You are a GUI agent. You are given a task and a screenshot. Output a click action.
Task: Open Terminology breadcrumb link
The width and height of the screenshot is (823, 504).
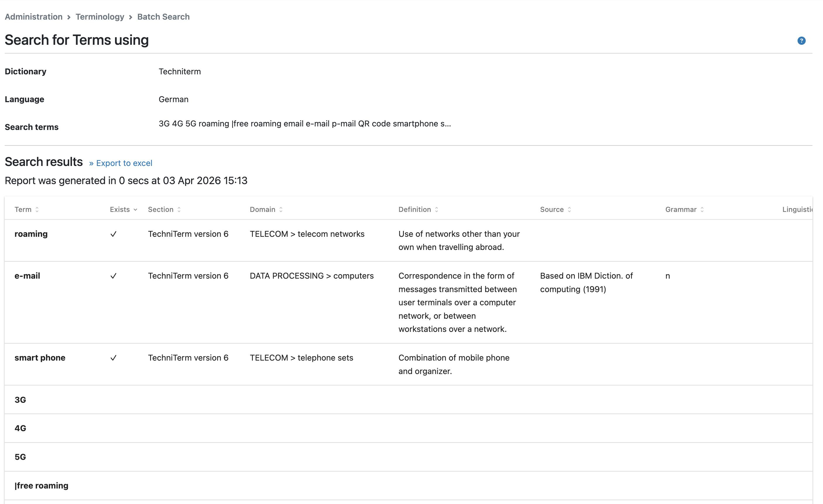(x=100, y=17)
